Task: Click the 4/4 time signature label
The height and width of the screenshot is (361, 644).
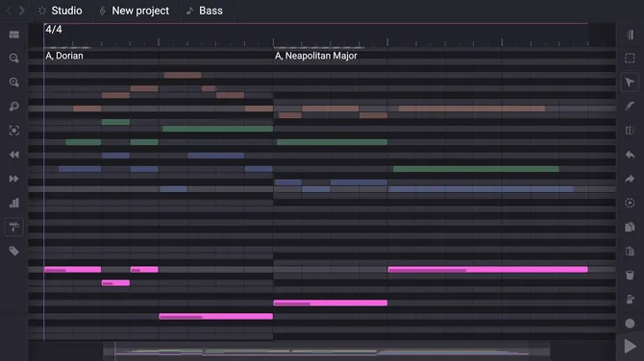Action: coord(54,30)
